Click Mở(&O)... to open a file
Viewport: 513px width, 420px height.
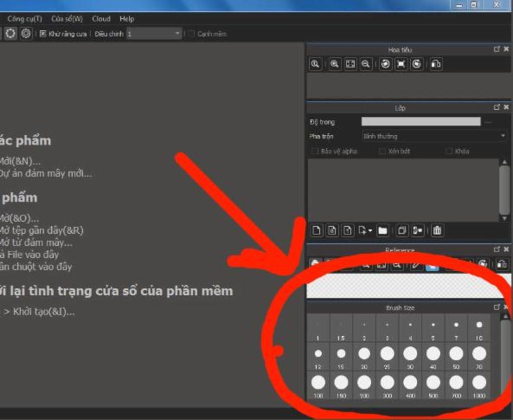point(20,219)
